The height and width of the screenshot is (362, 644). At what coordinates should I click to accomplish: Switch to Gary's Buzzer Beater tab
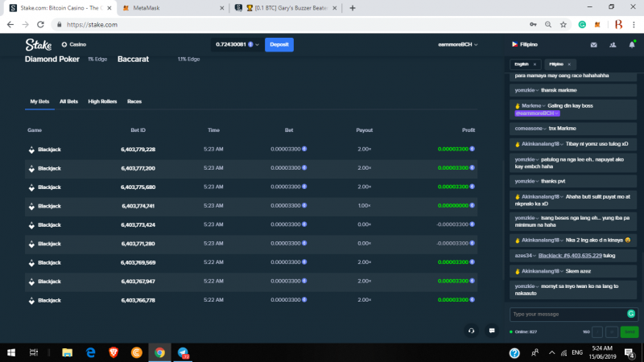coord(286,8)
